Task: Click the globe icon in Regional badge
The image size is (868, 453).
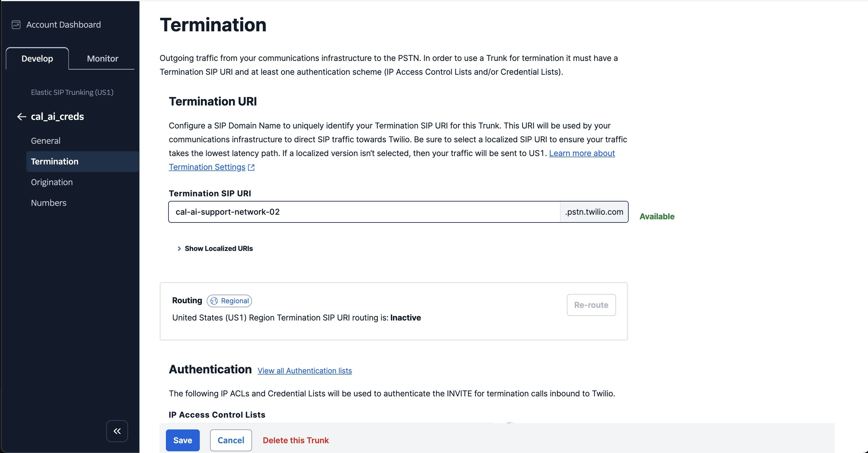Action: [214, 301]
